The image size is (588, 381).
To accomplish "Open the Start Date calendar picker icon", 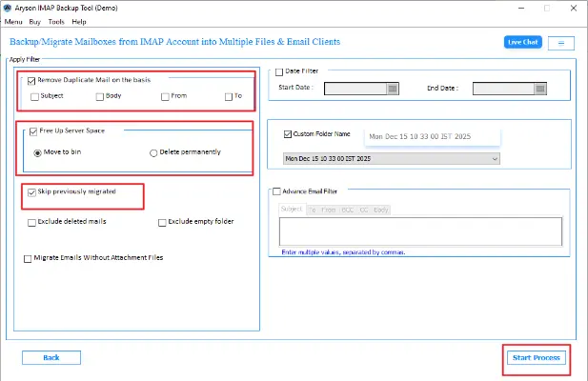I will 393,89.
